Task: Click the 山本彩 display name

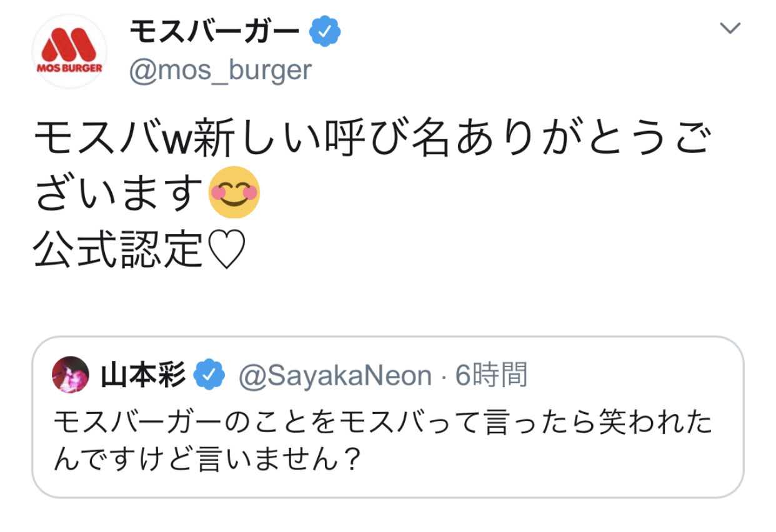Action: [143, 375]
